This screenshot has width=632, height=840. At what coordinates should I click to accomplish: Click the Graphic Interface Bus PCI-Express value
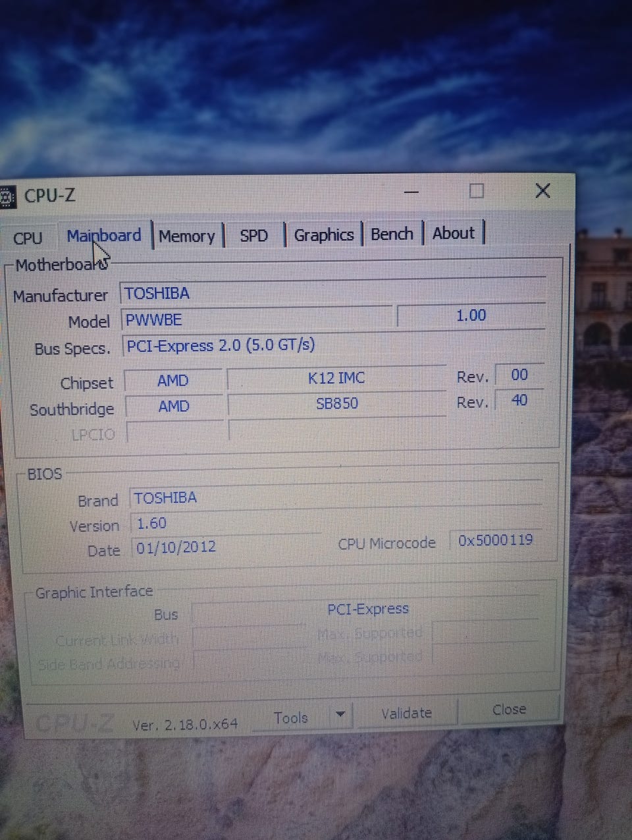tap(367, 609)
